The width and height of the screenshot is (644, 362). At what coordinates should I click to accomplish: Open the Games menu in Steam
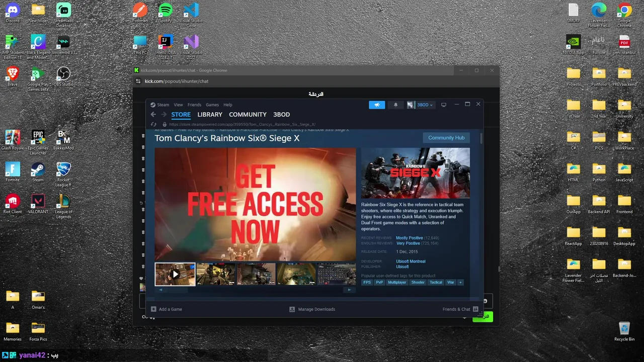[212, 105]
